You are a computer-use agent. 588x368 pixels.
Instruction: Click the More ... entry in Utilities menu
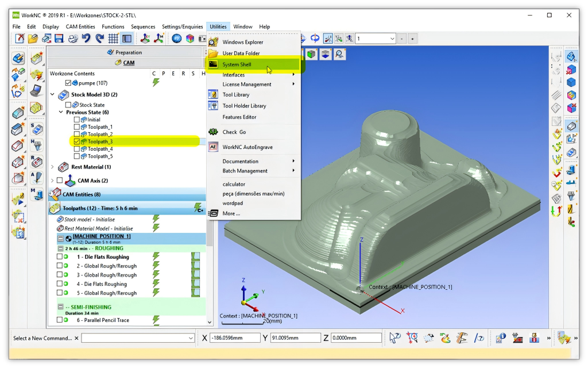(x=253, y=213)
